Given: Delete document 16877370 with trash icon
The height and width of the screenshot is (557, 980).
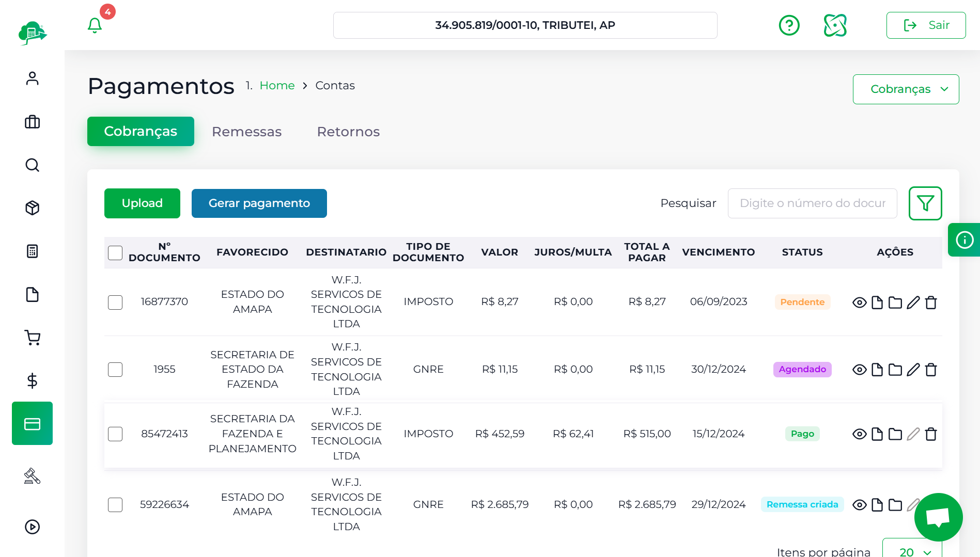Looking at the screenshot, I should 930,303.
